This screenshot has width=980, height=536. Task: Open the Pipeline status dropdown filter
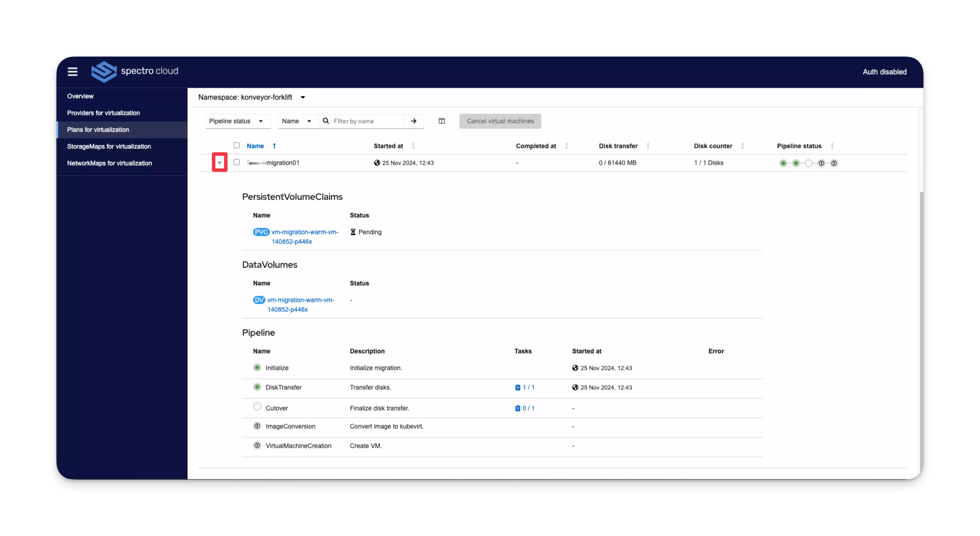point(235,121)
